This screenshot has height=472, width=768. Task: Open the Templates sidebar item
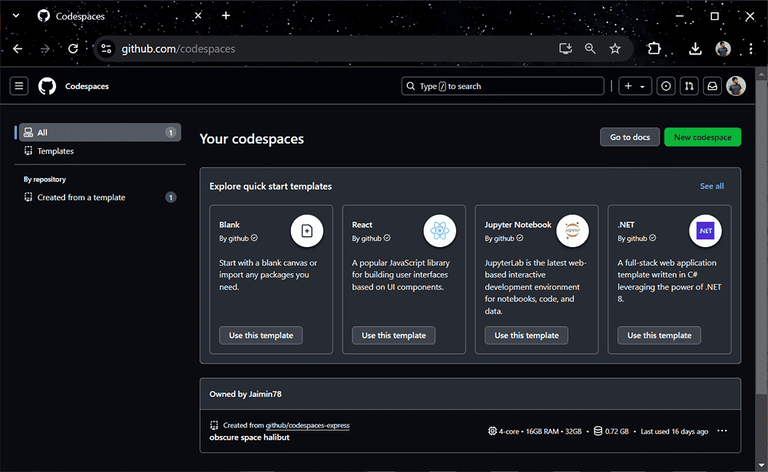click(x=55, y=151)
